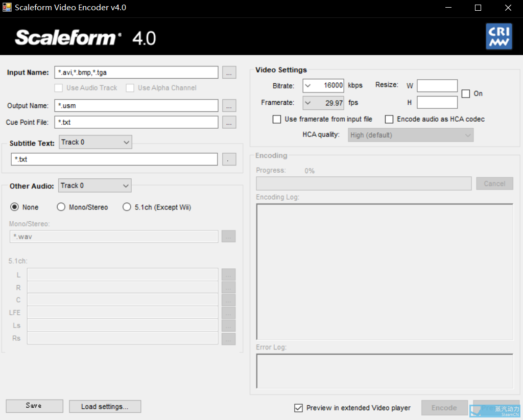The width and height of the screenshot is (523, 420).
Task: Click the Video Settings group label
Action: [281, 69]
